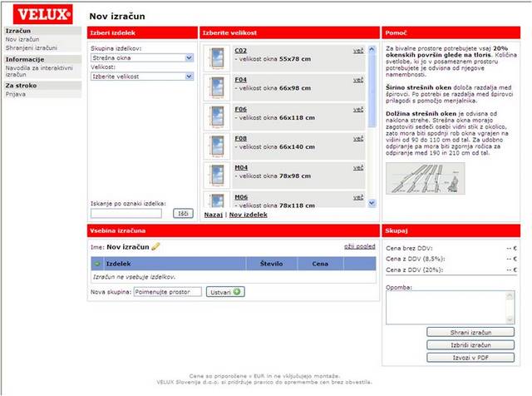Open the Skupina izdelkov dropdown

click(142, 57)
